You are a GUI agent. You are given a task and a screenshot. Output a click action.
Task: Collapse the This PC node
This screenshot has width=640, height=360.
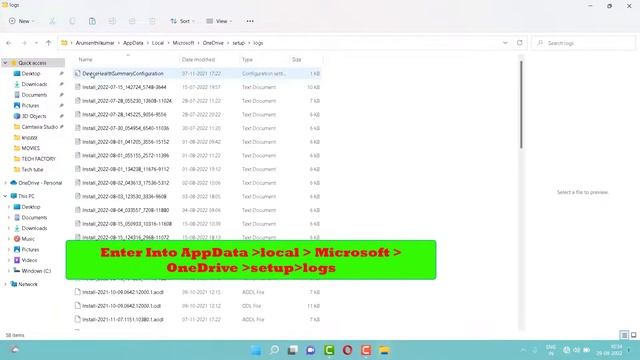point(5,196)
